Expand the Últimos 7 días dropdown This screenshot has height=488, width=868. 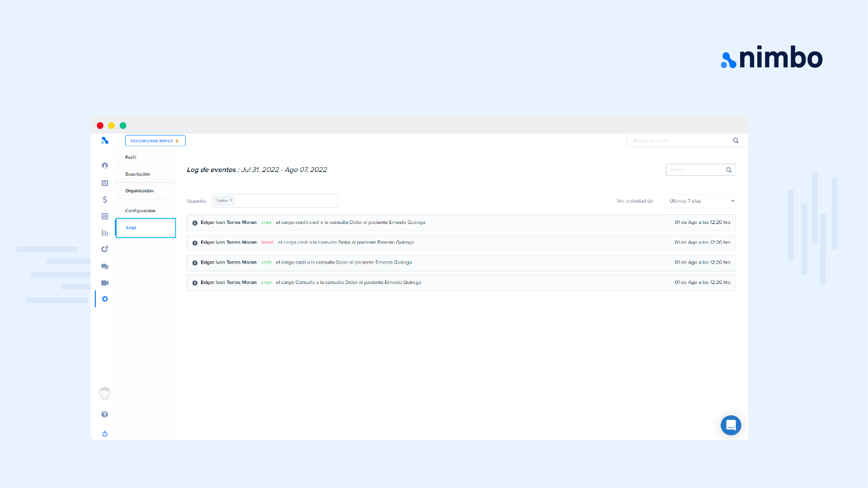(x=700, y=201)
